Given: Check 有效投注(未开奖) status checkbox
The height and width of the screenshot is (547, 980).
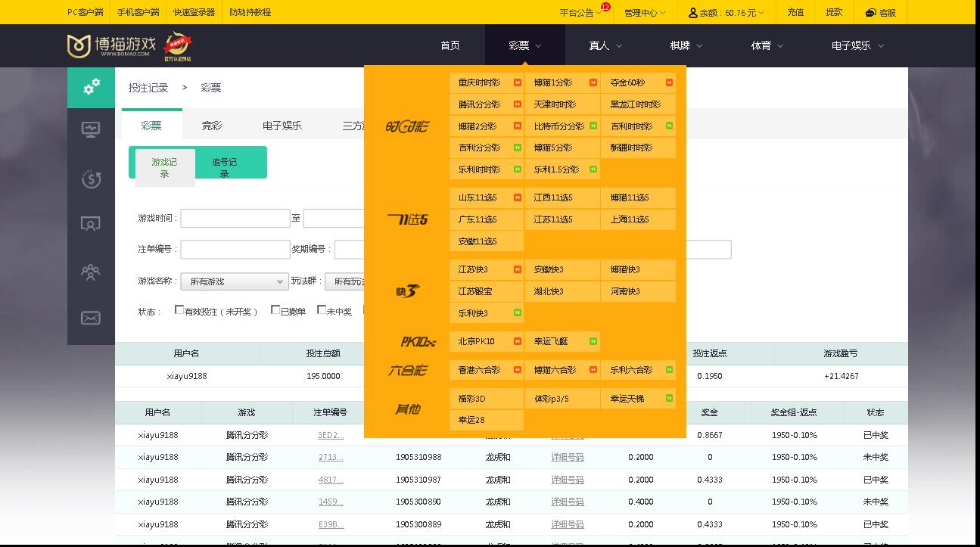Looking at the screenshot, I should pyautogui.click(x=179, y=309).
